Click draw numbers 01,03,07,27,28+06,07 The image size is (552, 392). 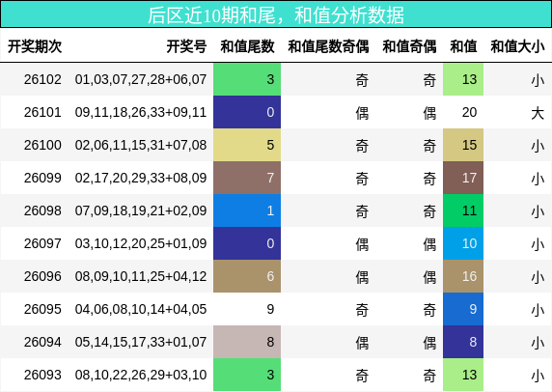click(x=141, y=79)
